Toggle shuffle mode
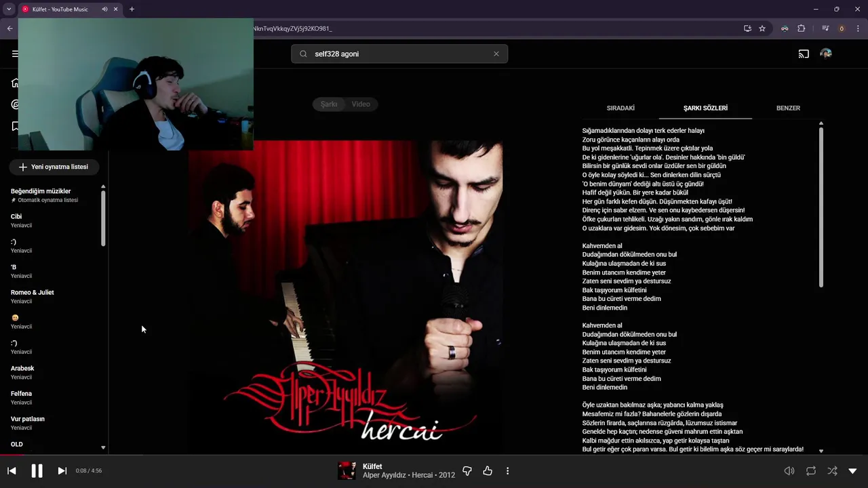The image size is (868, 488). click(832, 471)
